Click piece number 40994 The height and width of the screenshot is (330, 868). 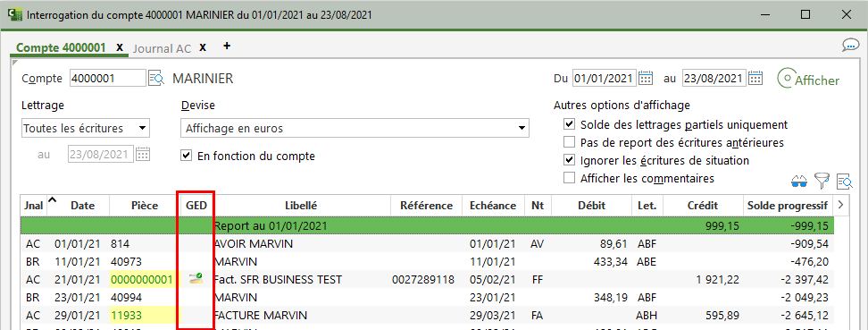click(127, 297)
